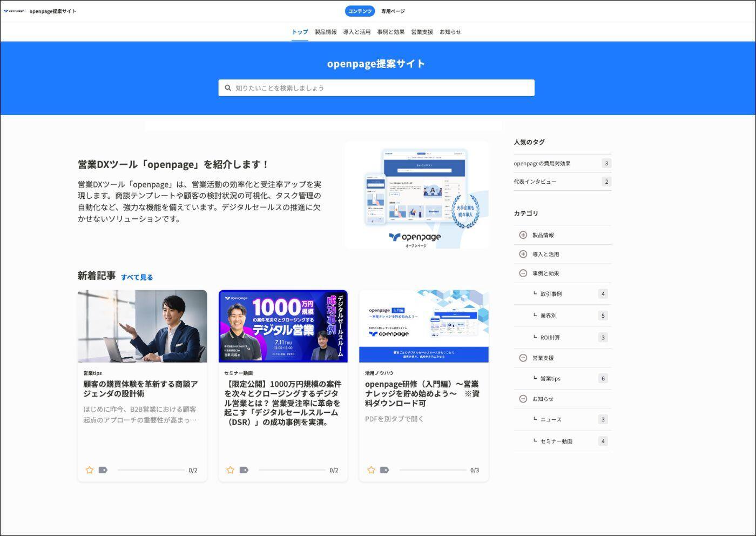Click progress bar on 【限定公開】 seminar card
The image size is (756, 536).
point(292,470)
